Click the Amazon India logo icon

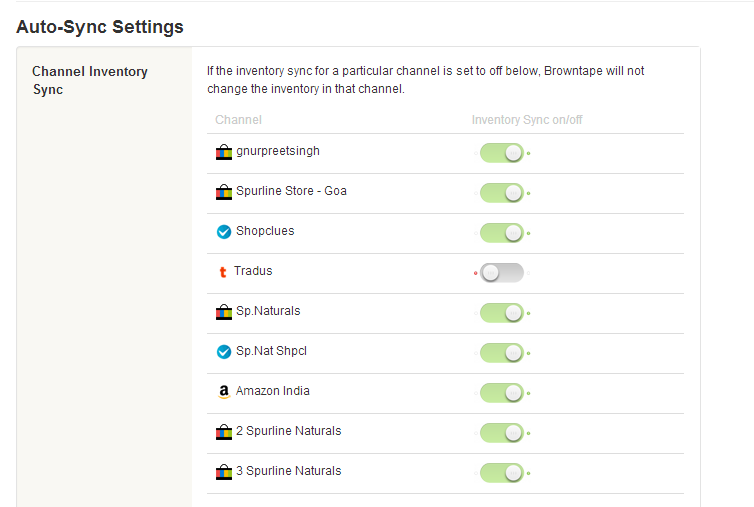pyautogui.click(x=224, y=392)
